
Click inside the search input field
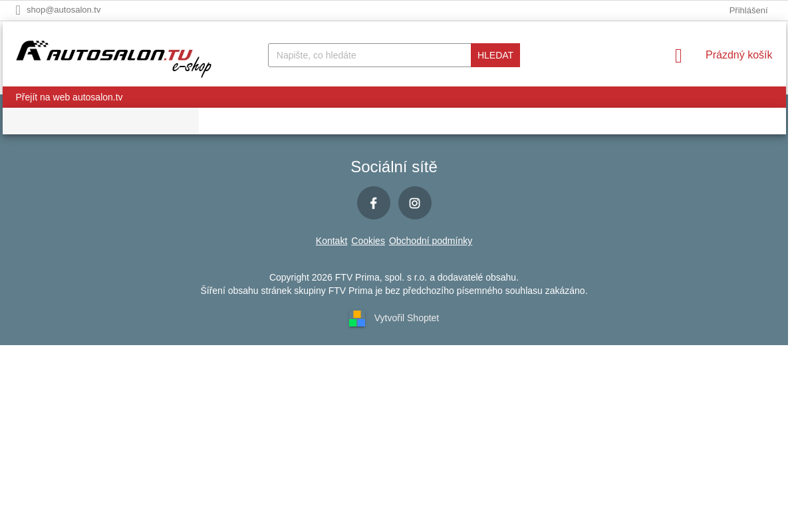click(x=369, y=55)
